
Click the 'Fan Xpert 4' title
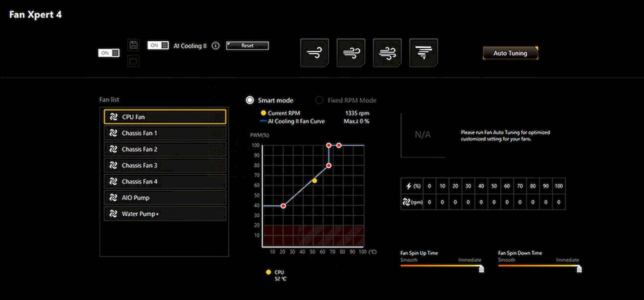click(35, 15)
